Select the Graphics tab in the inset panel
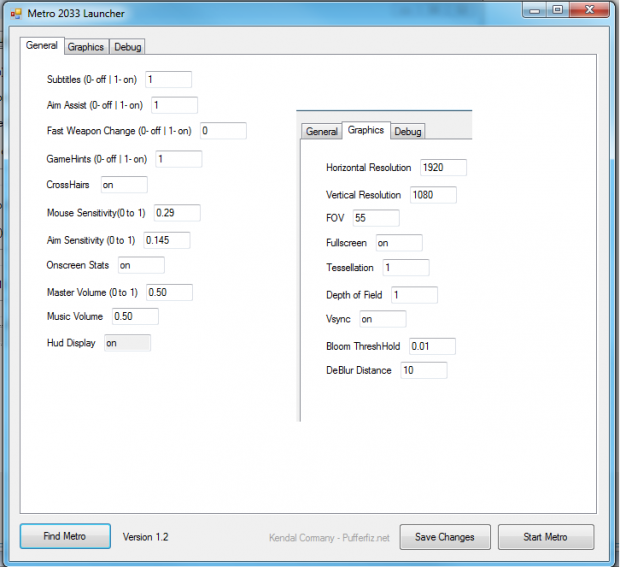Screen dimensions: 620x567 [x=366, y=130]
